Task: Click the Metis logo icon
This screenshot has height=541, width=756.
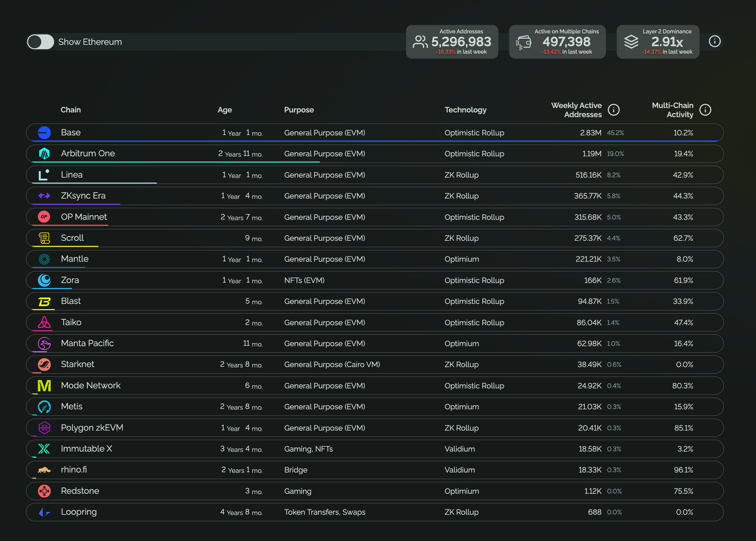Action: 44,406
